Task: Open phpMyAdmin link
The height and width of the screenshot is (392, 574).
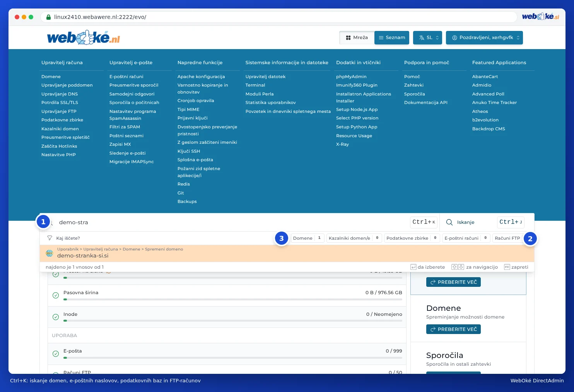Action: (351, 77)
